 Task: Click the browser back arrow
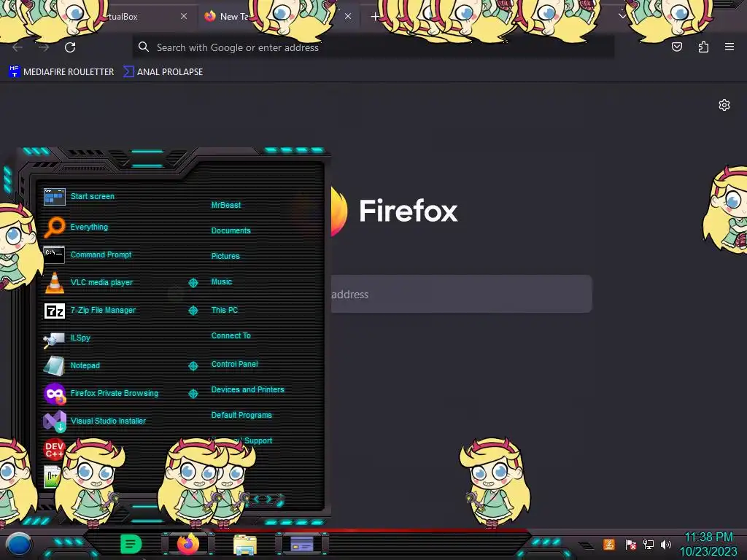[18, 47]
